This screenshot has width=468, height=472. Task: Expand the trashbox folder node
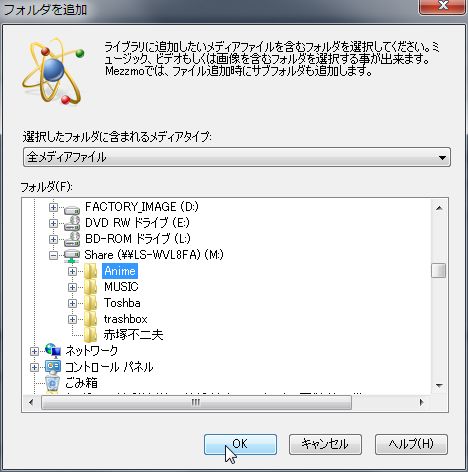[72, 319]
